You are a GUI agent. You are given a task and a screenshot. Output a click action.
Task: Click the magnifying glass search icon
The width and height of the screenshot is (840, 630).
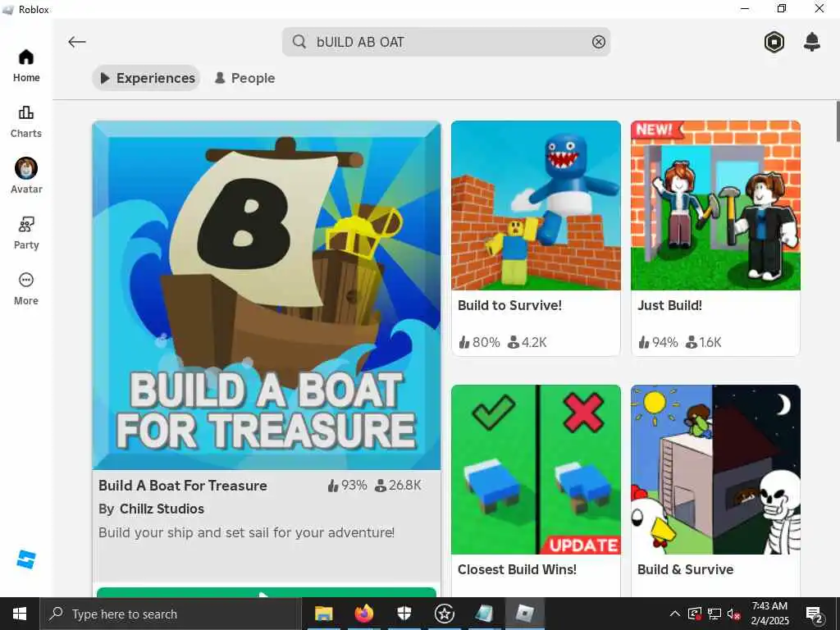(x=299, y=42)
